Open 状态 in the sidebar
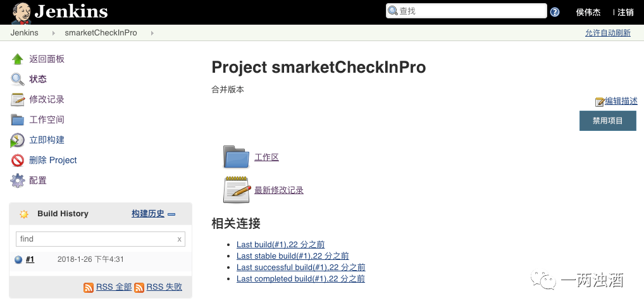This screenshot has height=308, width=644. coord(38,79)
